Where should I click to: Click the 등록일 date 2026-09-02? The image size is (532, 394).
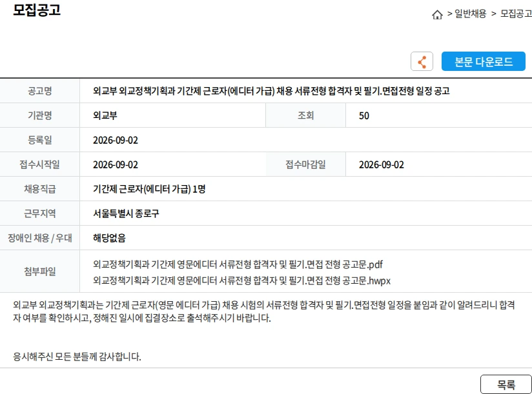point(116,141)
